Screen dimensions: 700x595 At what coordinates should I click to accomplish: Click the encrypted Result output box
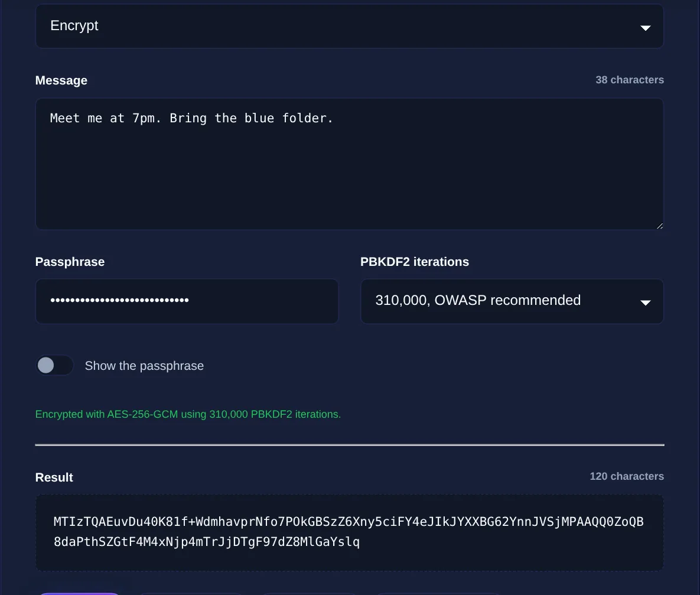pyautogui.click(x=350, y=532)
